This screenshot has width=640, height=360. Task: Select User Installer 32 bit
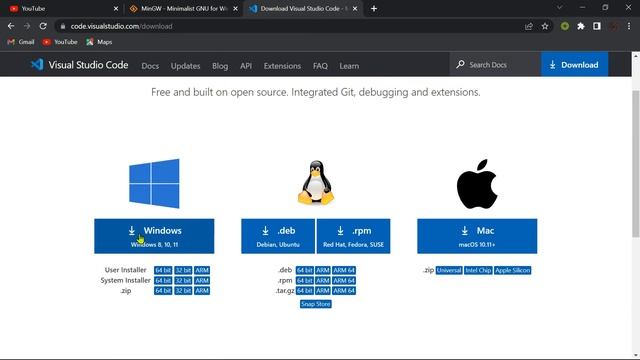pos(183,270)
